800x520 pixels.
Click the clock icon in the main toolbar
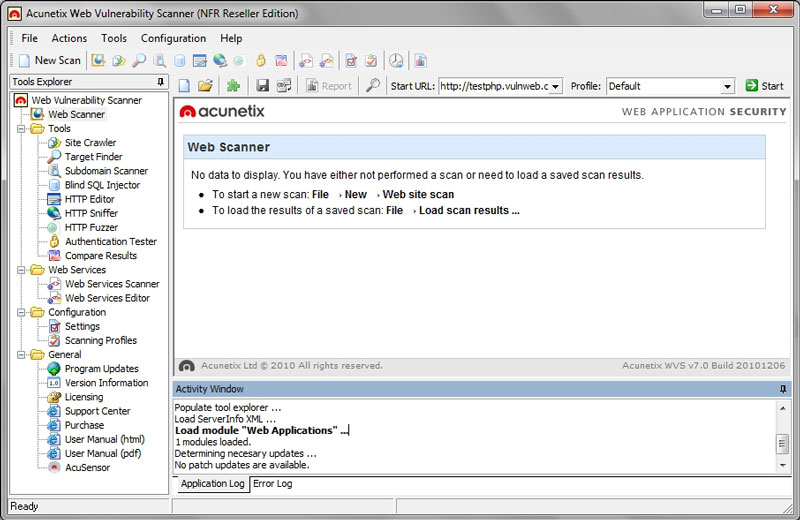pos(397,61)
